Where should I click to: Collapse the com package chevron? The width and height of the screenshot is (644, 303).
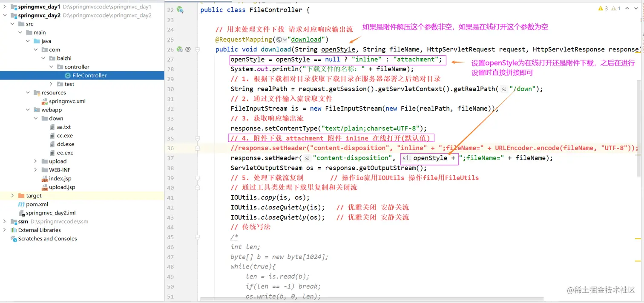click(x=36, y=50)
